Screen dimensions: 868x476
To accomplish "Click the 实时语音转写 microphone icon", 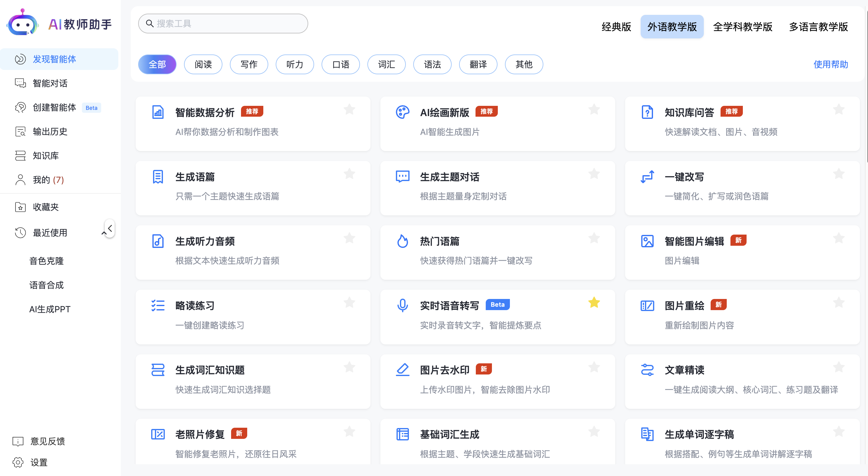I will point(402,305).
